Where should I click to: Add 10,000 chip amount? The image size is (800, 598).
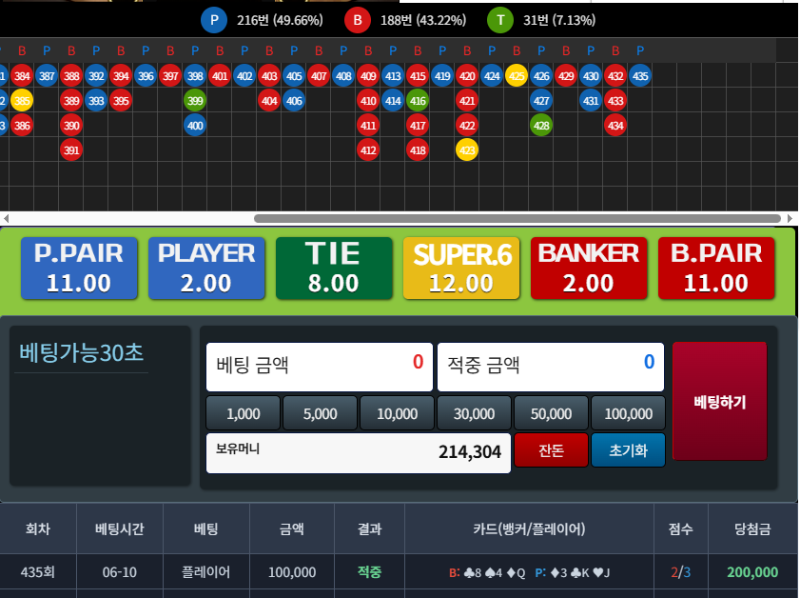[x=397, y=413]
